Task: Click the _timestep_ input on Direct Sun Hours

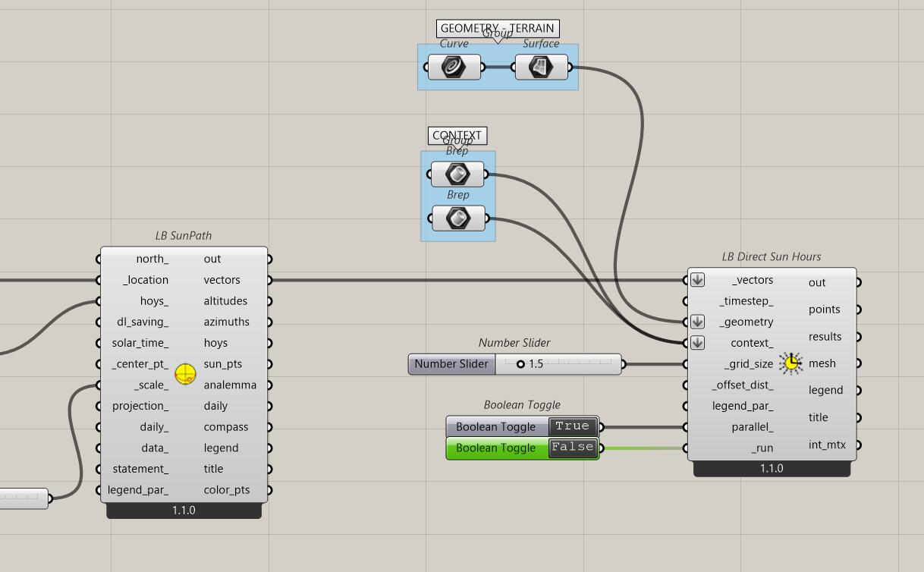Action: [746, 301]
